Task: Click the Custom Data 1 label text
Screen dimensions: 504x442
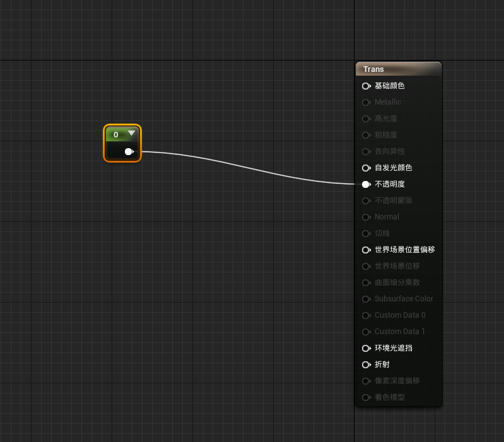Action: [400, 332]
